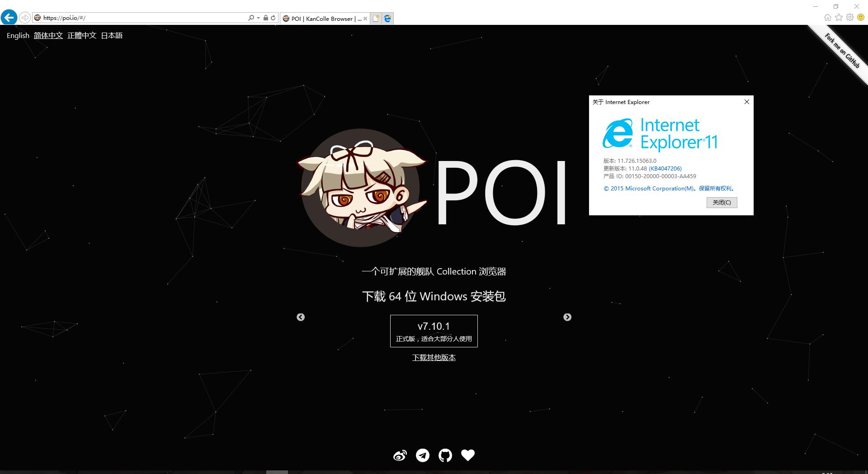The image size is (868, 474).
Task: Close the About Internet Explorer dialog via 关闭(C)
Action: pos(722,202)
